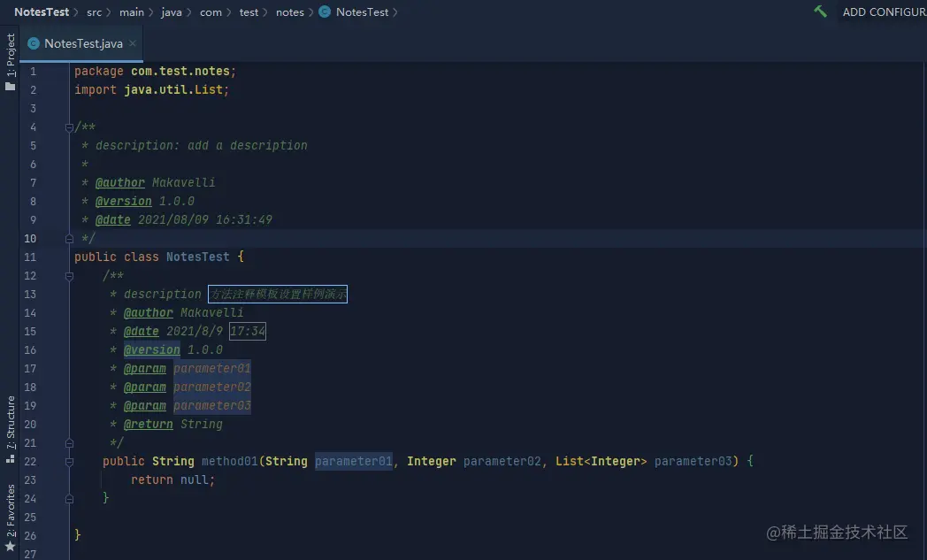Click line number 22 in gutter
The image size is (927, 560).
coord(30,461)
